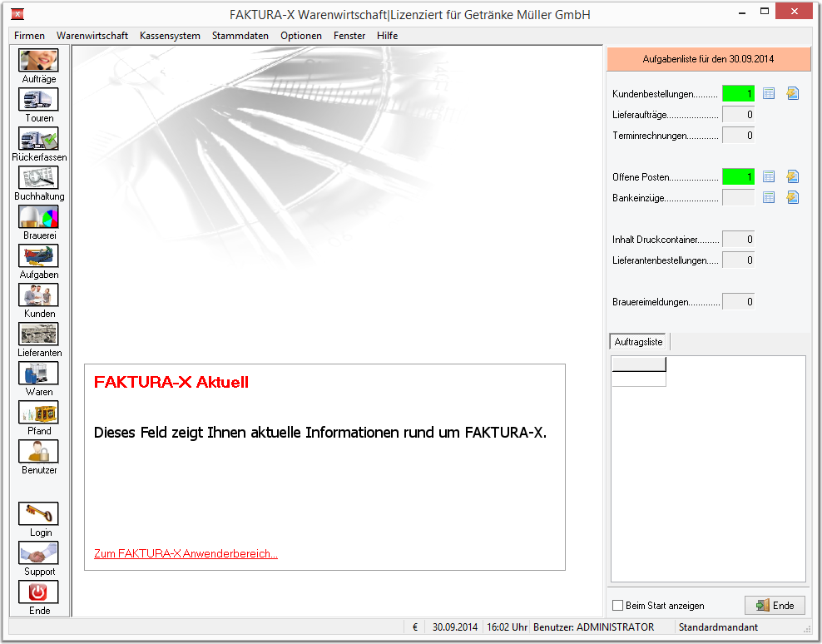Open the Kassensystem menu
This screenshot has height=644, width=822.
coord(170,36)
